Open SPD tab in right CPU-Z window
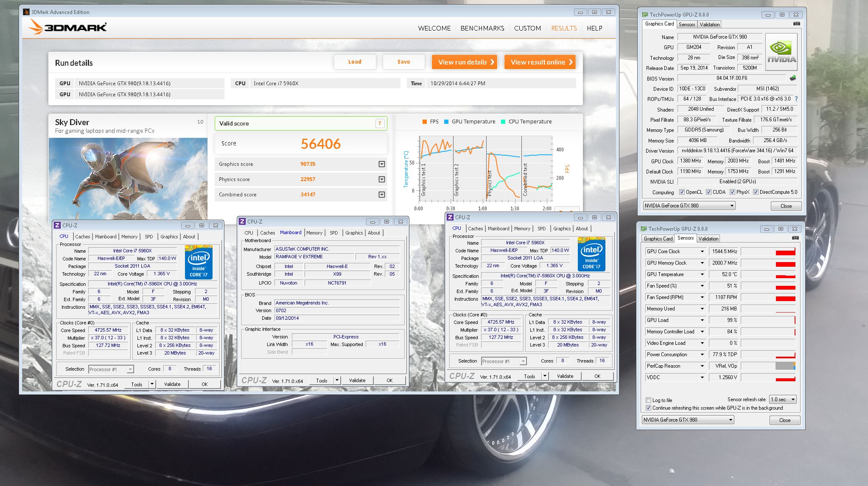Screen dimensions: 868x486 coord(541,229)
